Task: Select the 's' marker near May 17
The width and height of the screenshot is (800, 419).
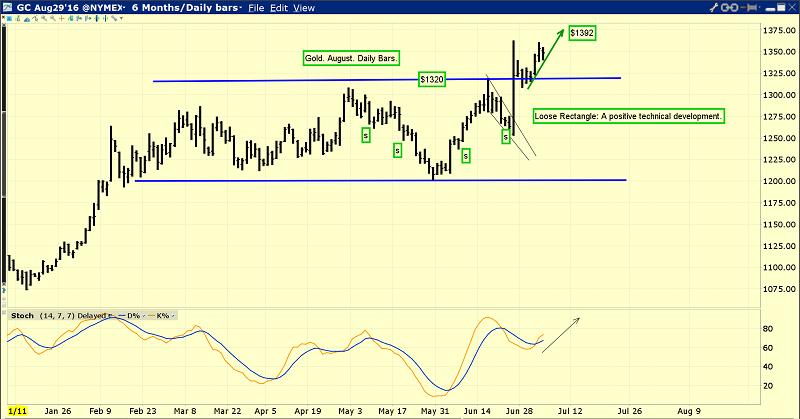Action: point(397,150)
